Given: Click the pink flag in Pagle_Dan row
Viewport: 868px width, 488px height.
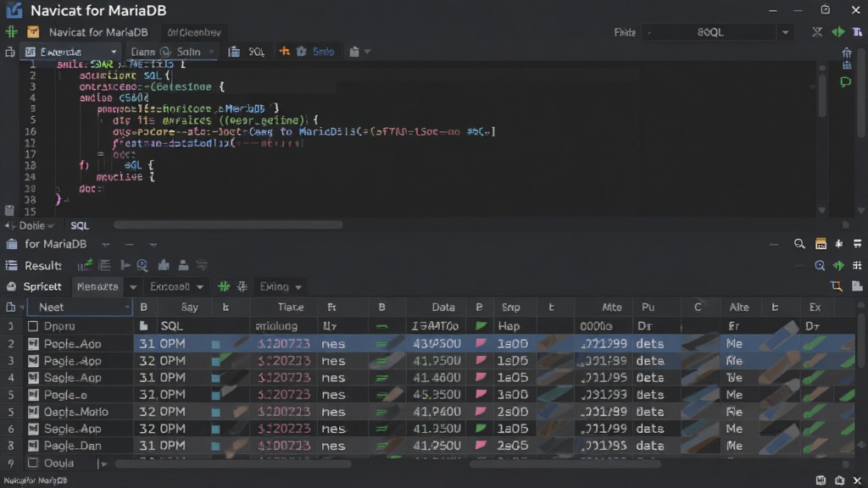Looking at the screenshot, I should (481, 445).
